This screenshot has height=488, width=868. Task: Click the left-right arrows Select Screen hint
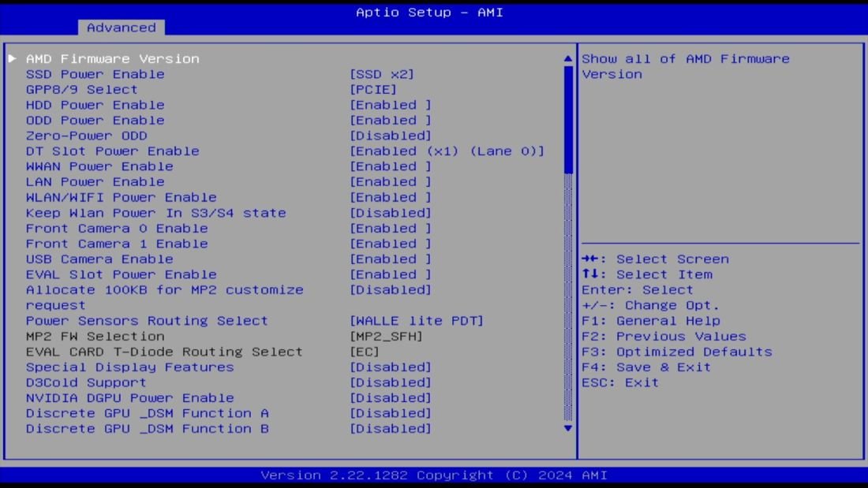point(656,259)
